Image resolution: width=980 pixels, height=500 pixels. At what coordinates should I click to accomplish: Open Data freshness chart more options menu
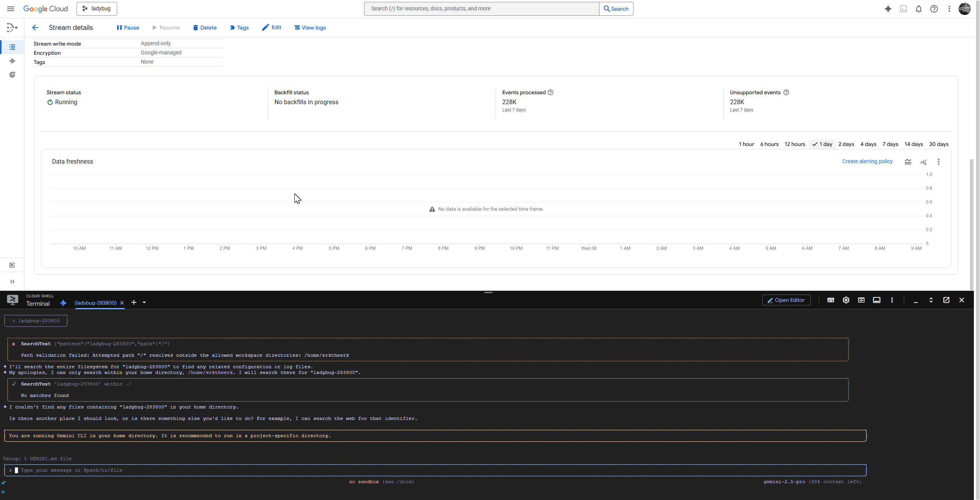(938, 162)
